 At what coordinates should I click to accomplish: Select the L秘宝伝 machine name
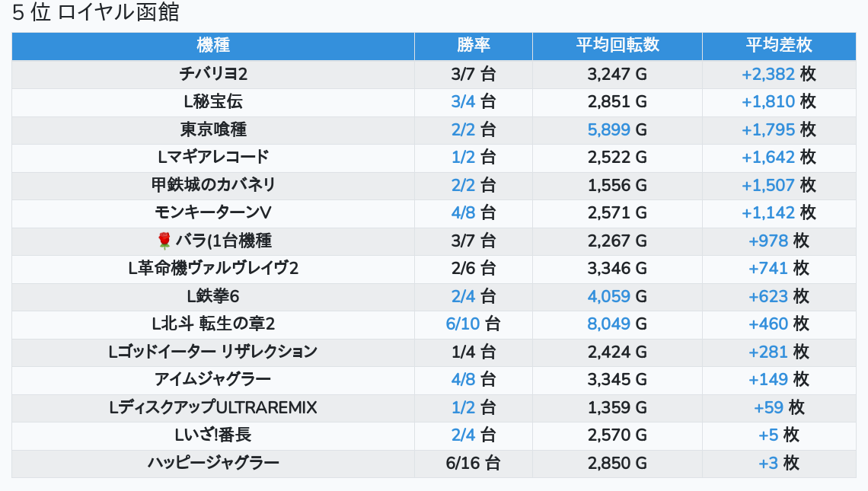tap(213, 102)
